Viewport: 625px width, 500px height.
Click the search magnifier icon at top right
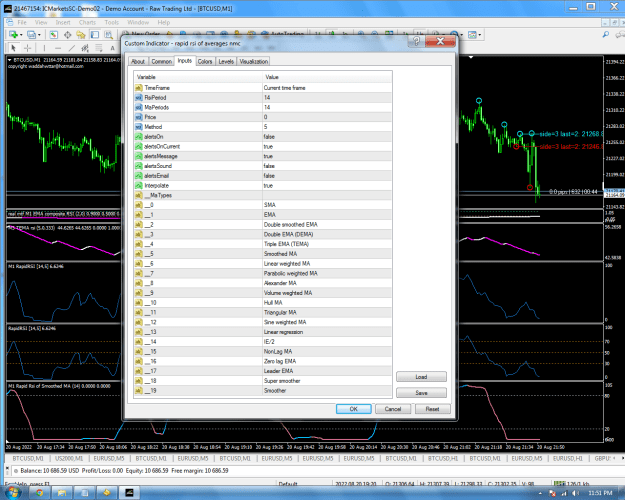click(x=606, y=35)
